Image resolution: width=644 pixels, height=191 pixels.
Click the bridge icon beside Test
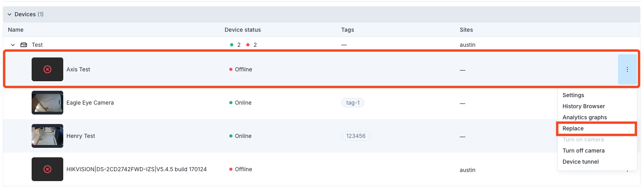(24, 45)
